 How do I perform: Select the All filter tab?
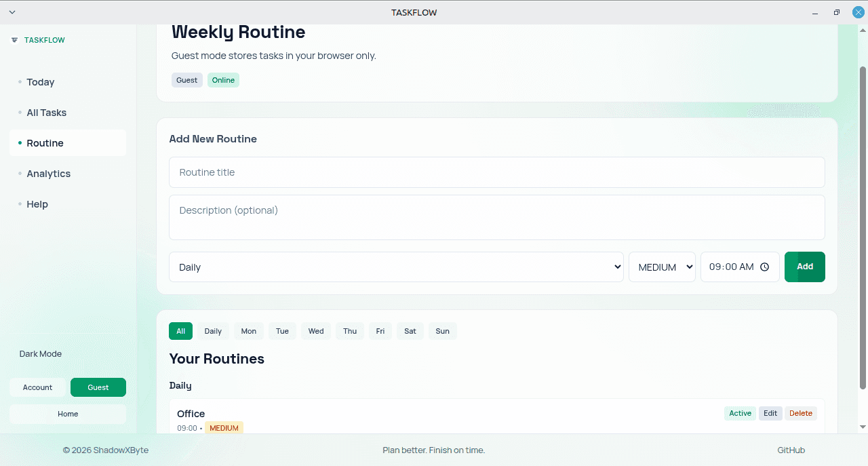click(x=180, y=331)
